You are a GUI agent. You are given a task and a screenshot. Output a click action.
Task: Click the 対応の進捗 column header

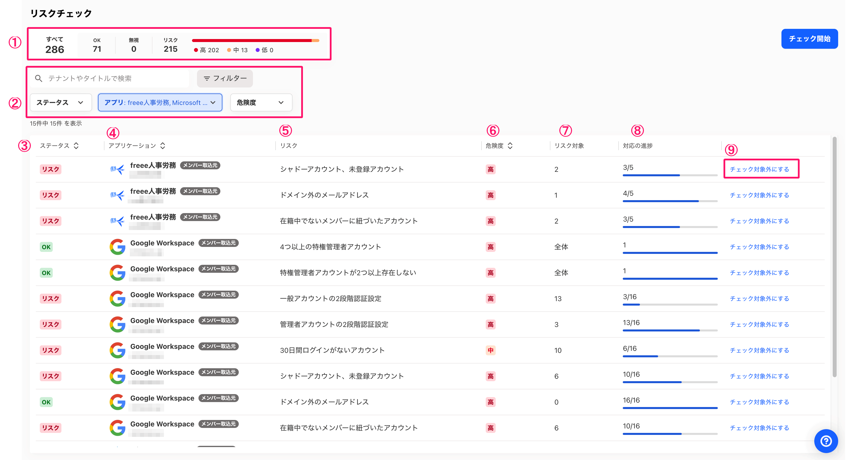pos(637,145)
